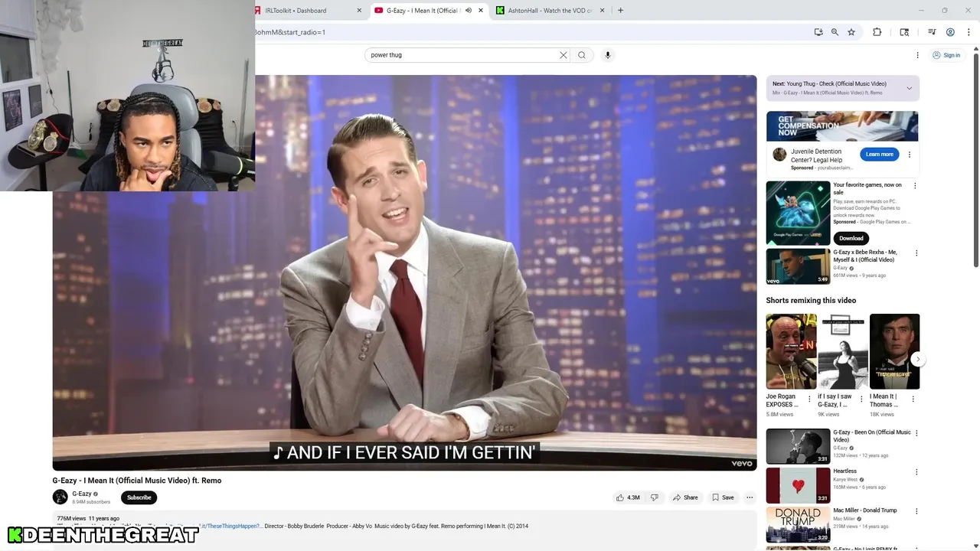980x551 pixels.
Task: Open options for Mac Miller Donald Trump video
Action: coord(915,511)
